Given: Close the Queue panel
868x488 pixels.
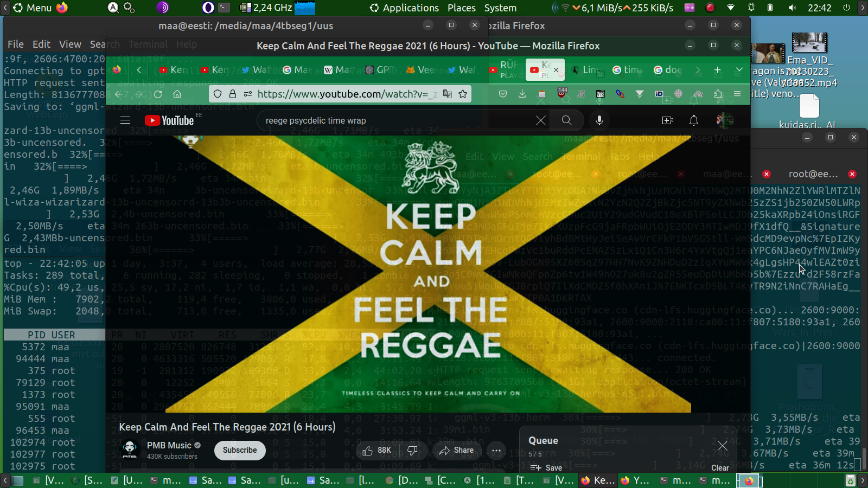Looking at the screenshot, I should click(x=723, y=446).
